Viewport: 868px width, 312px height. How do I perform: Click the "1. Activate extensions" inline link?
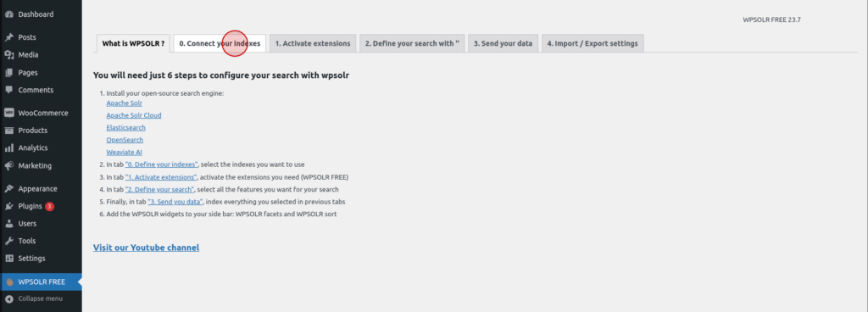click(x=161, y=177)
